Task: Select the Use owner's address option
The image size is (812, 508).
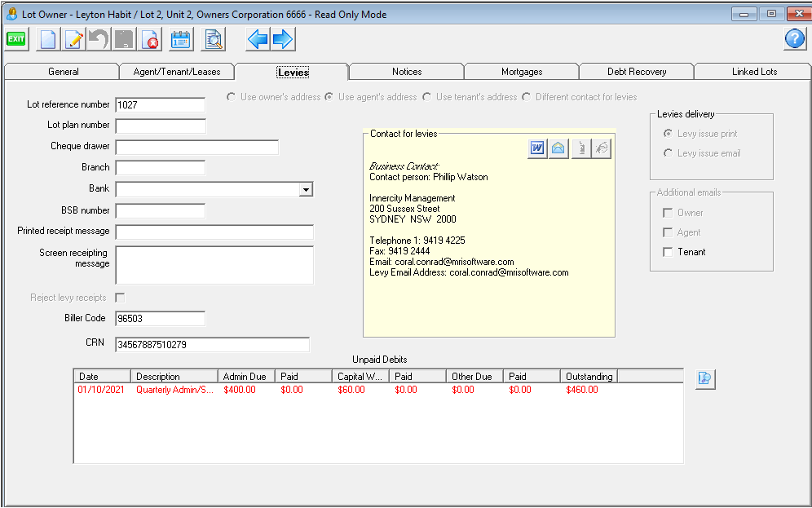Action: click(x=232, y=97)
